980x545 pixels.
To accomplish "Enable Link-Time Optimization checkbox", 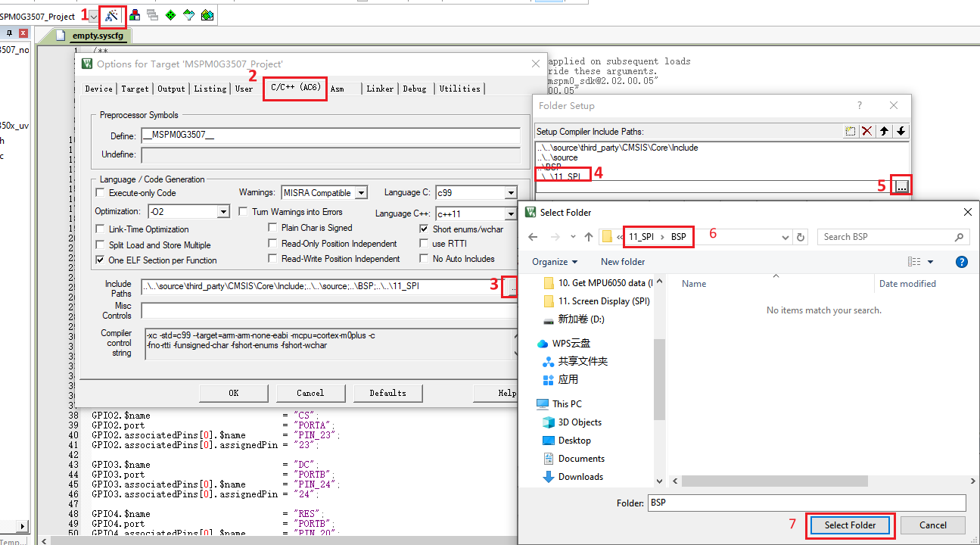I will click(101, 229).
